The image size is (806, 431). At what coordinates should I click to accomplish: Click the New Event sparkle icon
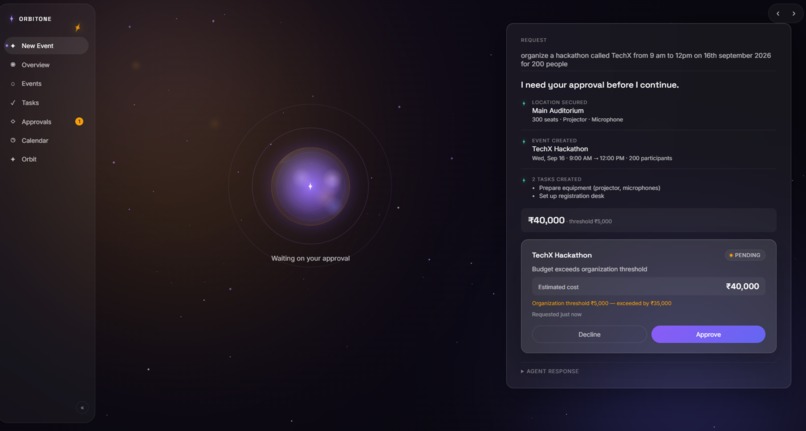(x=13, y=46)
